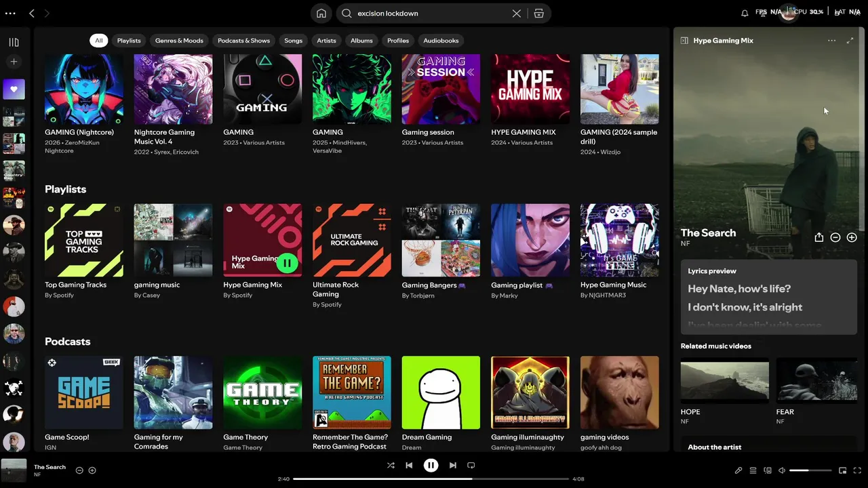Open the play queue
The height and width of the screenshot is (488, 868).
pos(753,470)
